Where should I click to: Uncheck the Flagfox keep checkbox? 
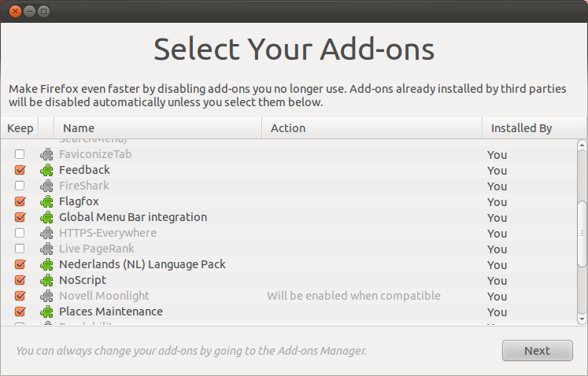pyautogui.click(x=20, y=201)
